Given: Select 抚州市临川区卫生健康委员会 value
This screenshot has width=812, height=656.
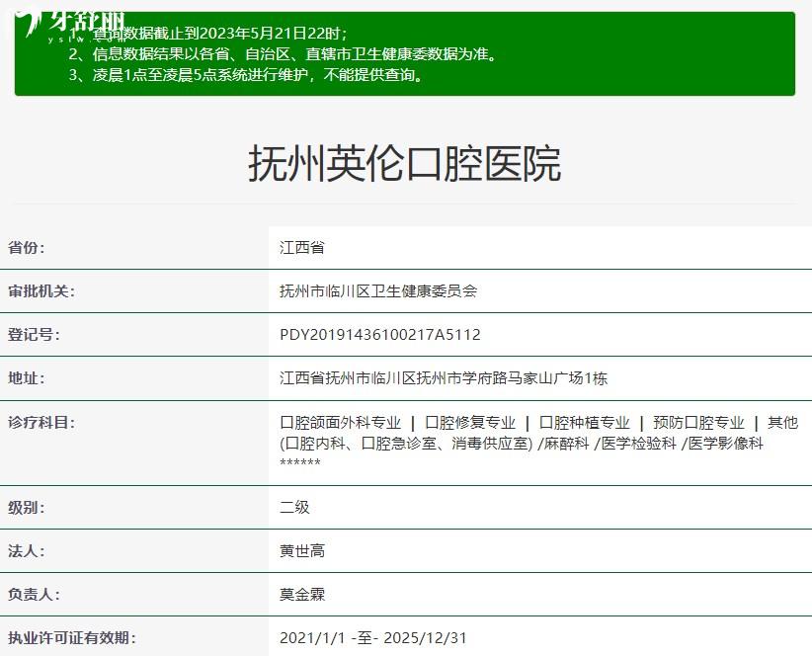Looking at the screenshot, I should (378, 291).
